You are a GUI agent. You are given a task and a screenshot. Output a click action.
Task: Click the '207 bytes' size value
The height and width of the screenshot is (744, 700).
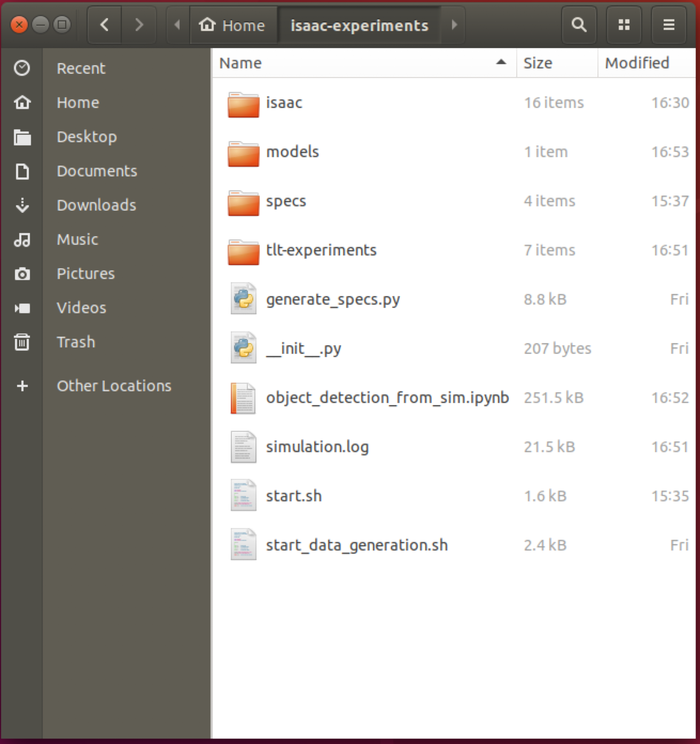pyautogui.click(x=557, y=349)
